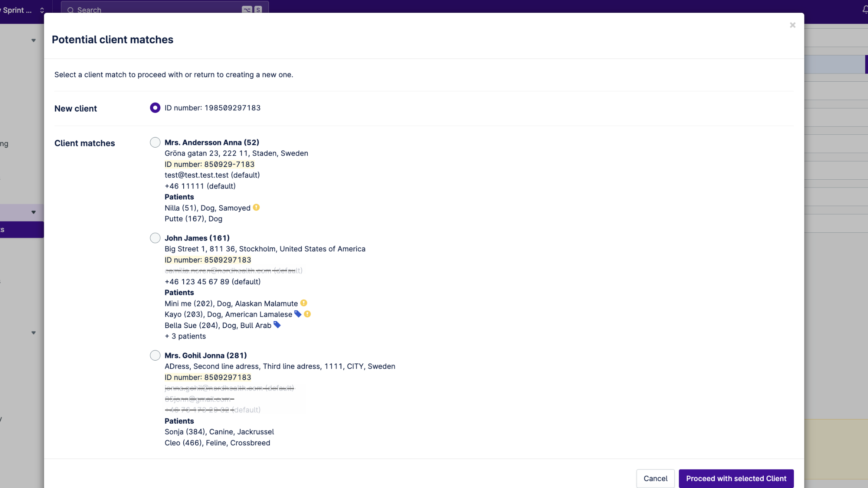Select the New client radio button
The image size is (868, 488).
(155, 108)
